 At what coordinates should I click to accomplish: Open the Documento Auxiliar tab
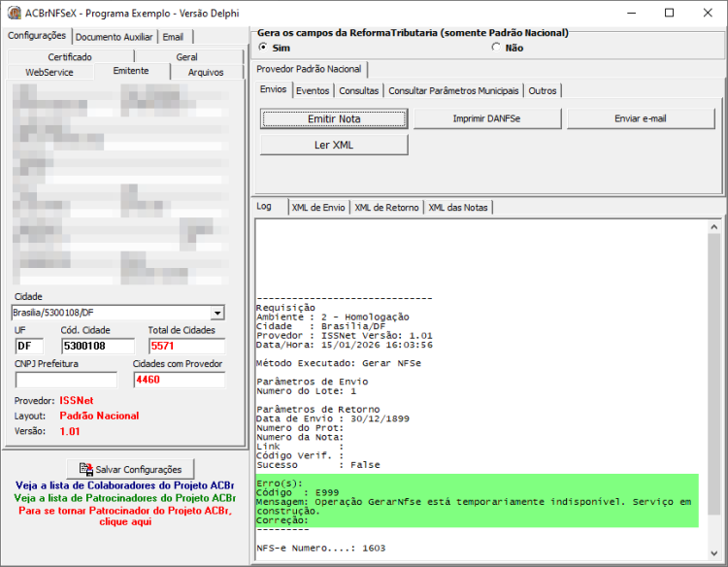(115, 37)
